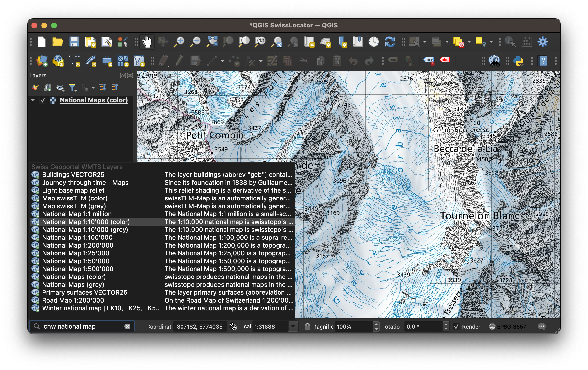Open the processing toolbox gear icon
This screenshot has width=588, height=370.
point(543,42)
